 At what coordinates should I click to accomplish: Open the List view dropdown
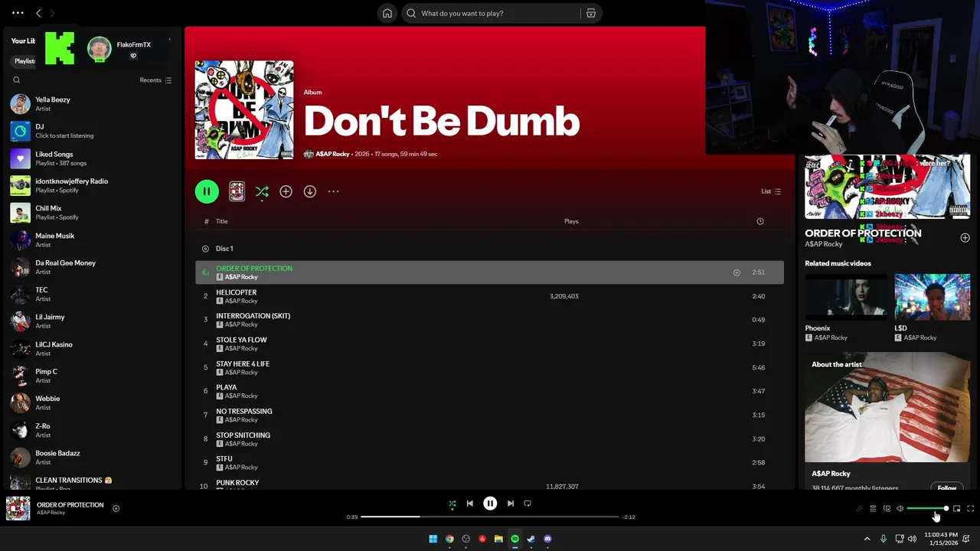click(771, 191)
